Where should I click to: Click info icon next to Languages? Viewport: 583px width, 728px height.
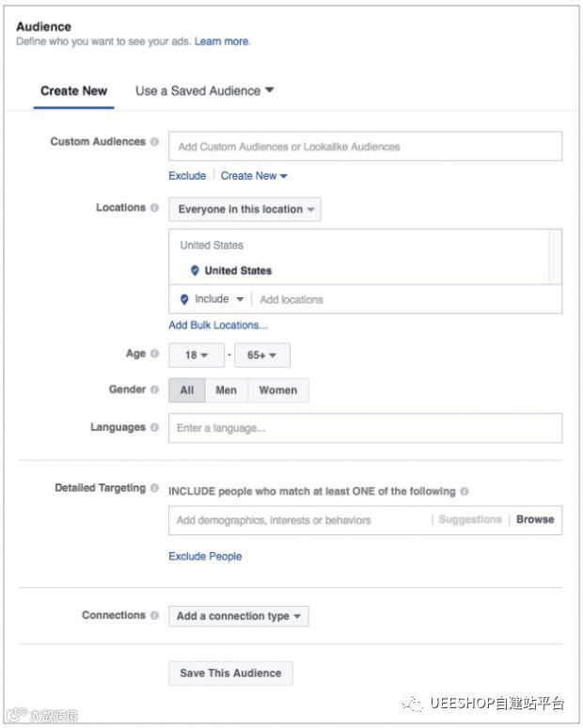point(154,427)
